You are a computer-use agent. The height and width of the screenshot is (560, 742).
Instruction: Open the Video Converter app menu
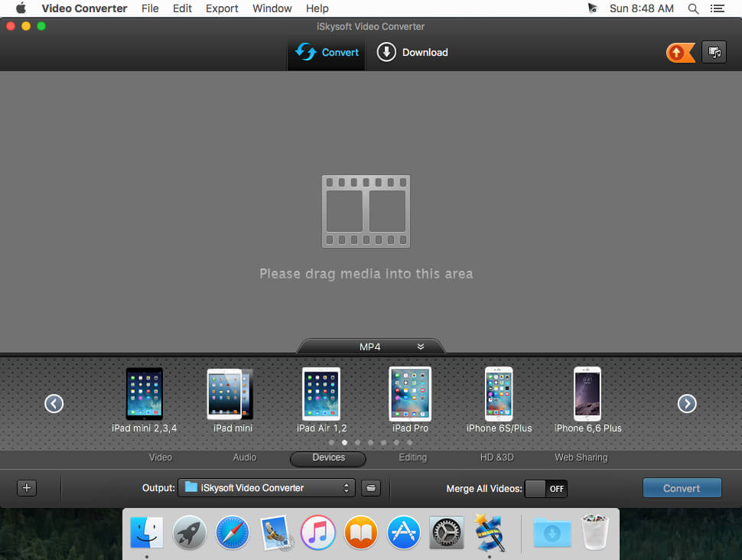pos(84,8)
